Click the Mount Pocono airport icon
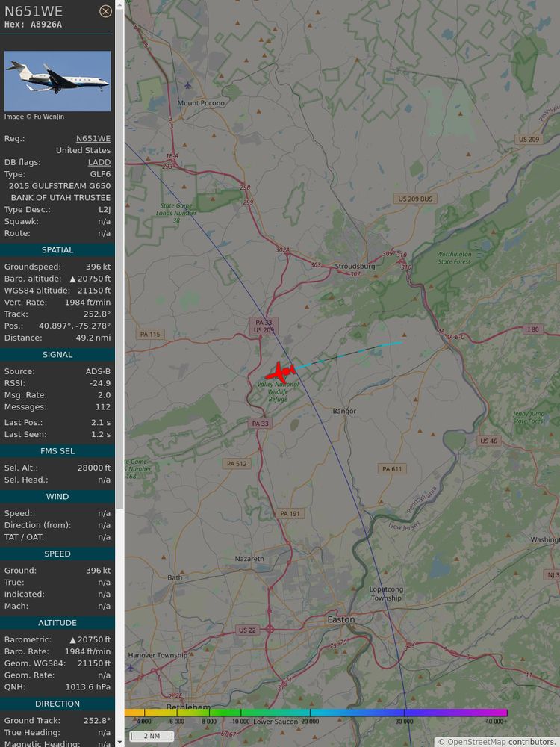The width and height of the screenshot is (560, 747). point(187,86)
